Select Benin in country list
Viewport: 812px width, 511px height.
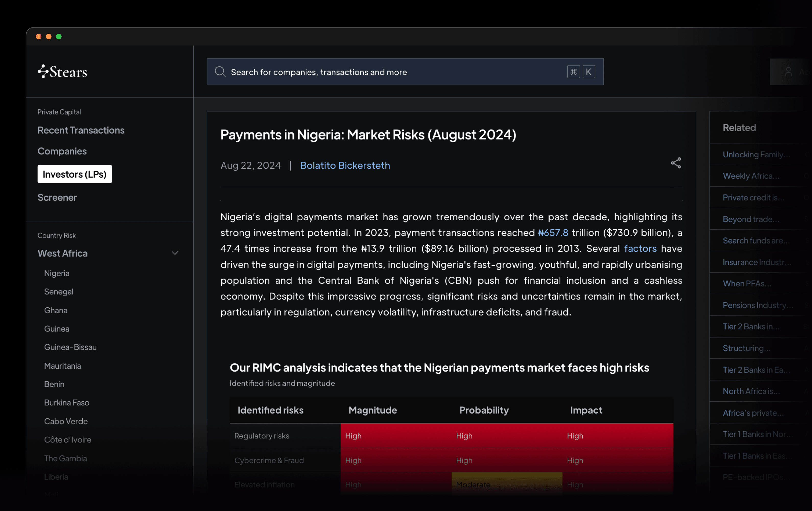coord(54,384)
